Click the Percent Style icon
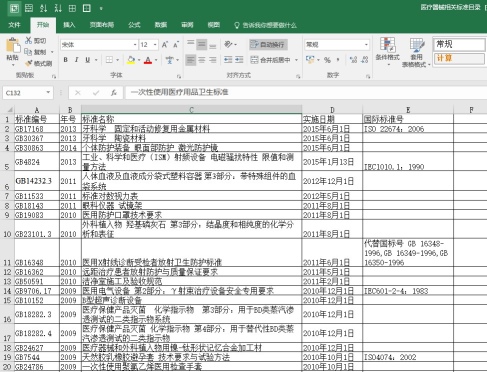 pos(327,60)
